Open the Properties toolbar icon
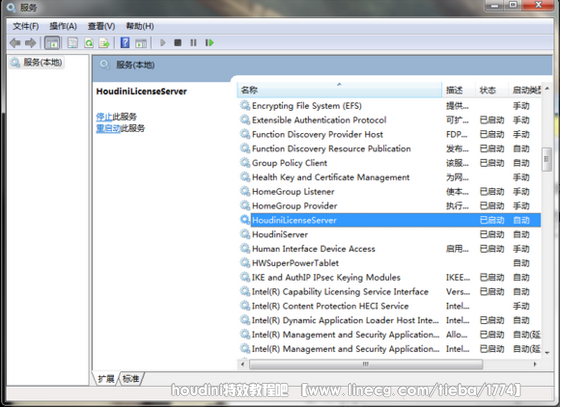The image size is (565, 407). pyautogui.click(x=72, y=43)
